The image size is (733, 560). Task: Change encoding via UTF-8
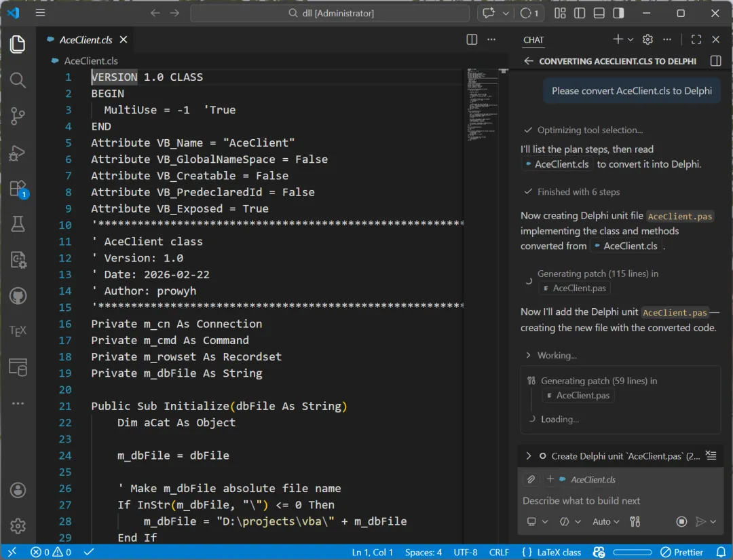tap(465, 552)
